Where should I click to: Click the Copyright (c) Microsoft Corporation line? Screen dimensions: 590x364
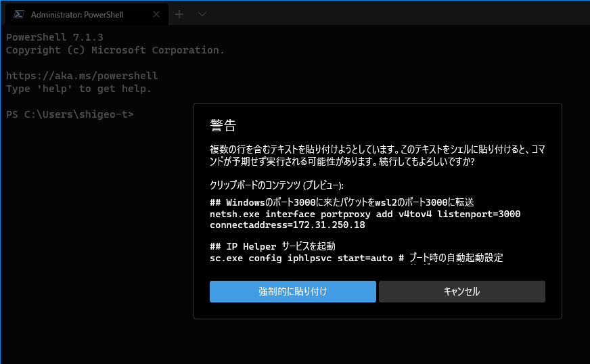coord(115,50)
